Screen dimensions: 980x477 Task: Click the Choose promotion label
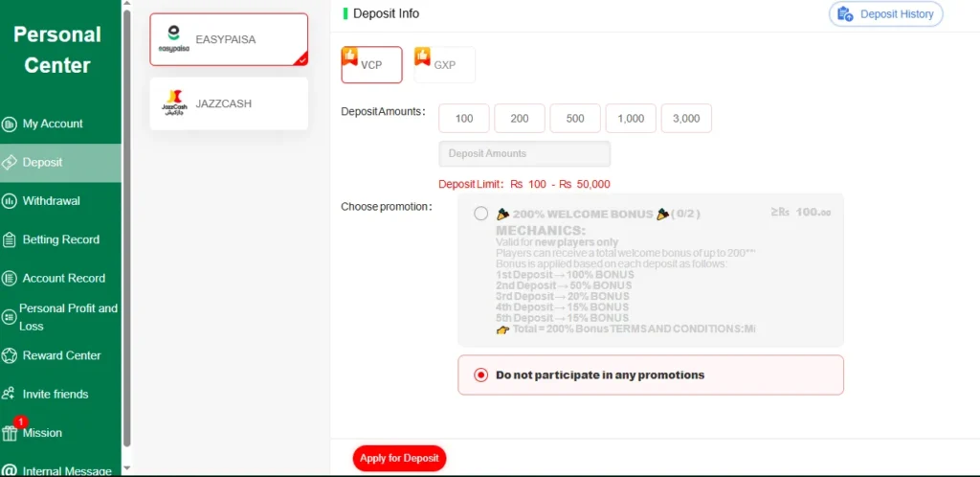[x=387, y=207]
